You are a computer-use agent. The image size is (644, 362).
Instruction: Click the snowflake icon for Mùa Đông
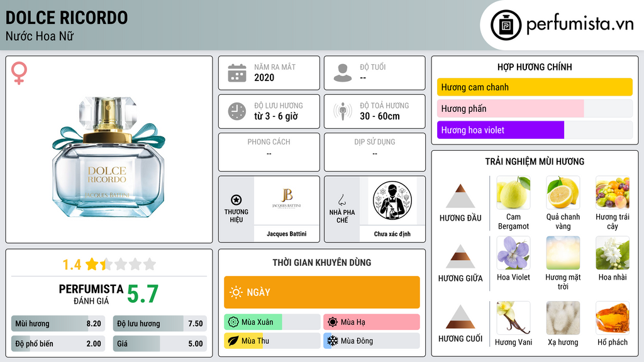coord(333,341)
